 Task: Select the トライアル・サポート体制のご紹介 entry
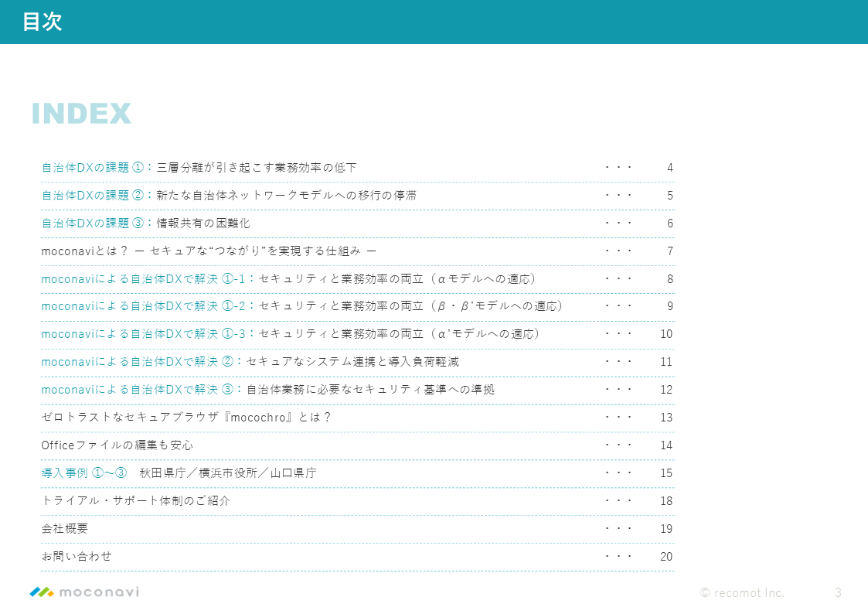click(135, 500)
